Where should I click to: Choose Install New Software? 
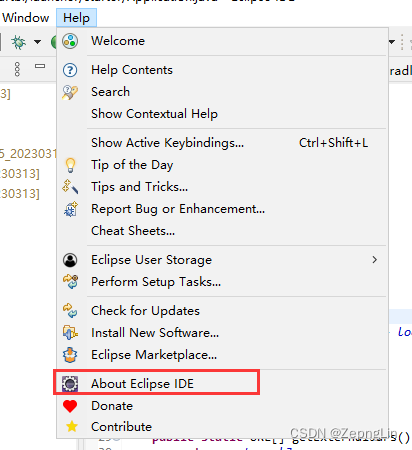click(222, 333)
